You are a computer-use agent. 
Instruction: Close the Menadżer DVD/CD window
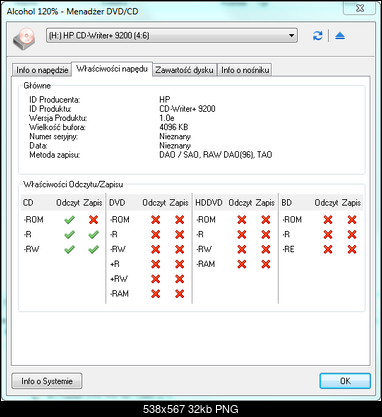click(360, 8)
